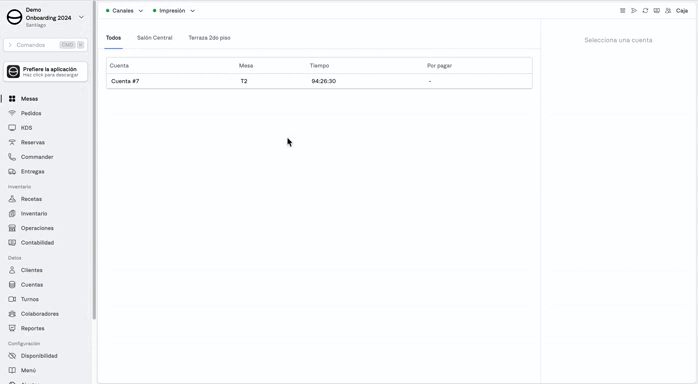The image size is (698, 384).
Task: Focus the Comandos search field
Action: pos(45,45)
